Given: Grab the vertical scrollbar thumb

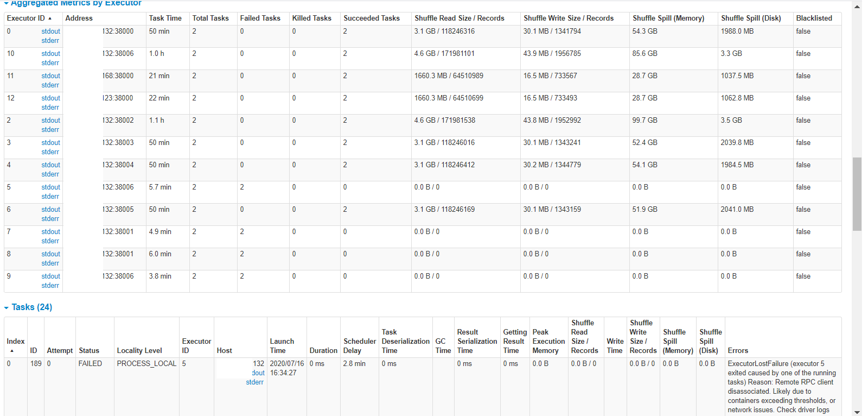Looking at the screenshot, I should [857, 194].
